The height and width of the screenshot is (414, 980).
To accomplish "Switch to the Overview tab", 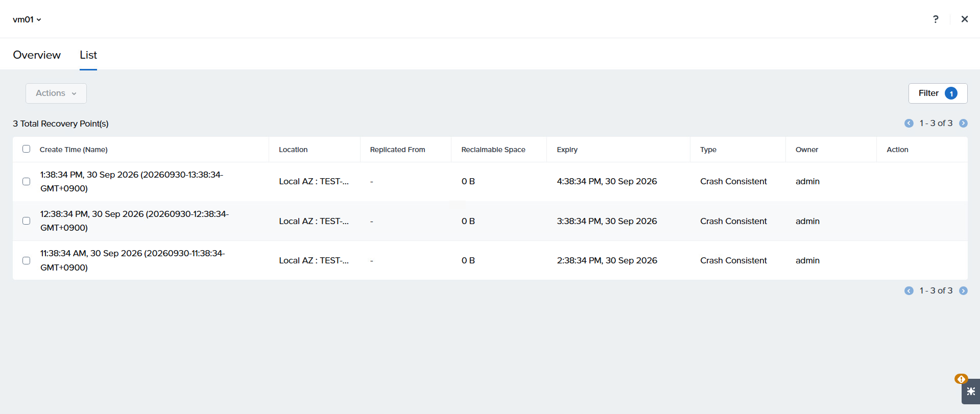I will coord(37,55).
